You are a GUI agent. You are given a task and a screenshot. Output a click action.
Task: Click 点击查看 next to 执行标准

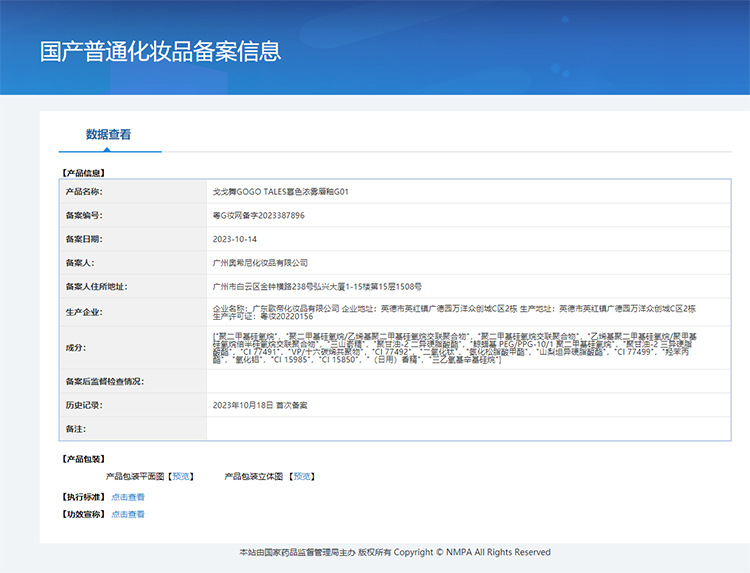128,497
